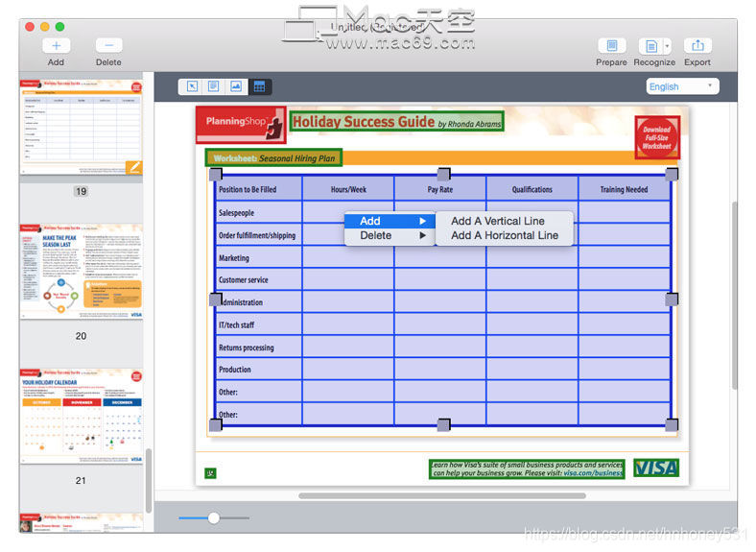Click the Download Full-Size Worksheet badge
This screenshot has width=756, height=552.
(x=657, y=137)
